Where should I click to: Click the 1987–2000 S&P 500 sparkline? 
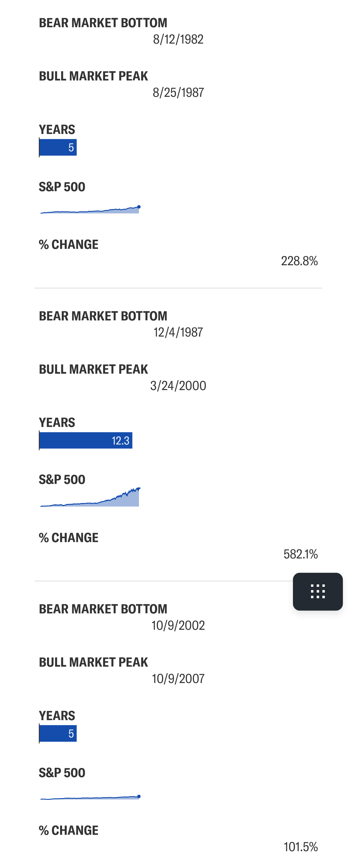point(90,497)
